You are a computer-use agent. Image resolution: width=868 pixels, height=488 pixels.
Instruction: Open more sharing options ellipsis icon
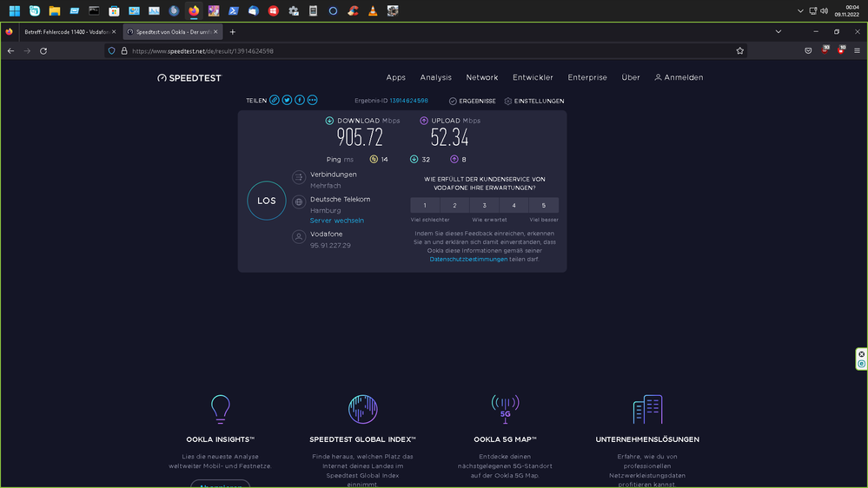coord(312,100)
